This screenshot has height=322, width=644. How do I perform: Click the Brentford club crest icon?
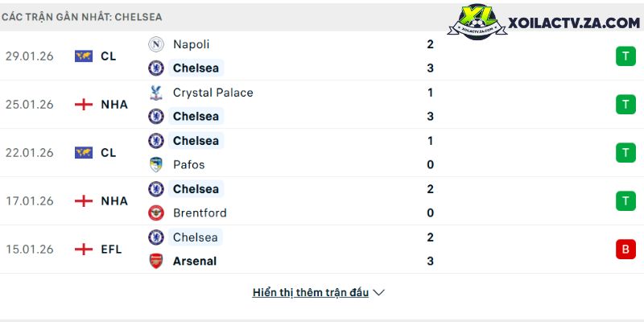(x=156, y=213)
